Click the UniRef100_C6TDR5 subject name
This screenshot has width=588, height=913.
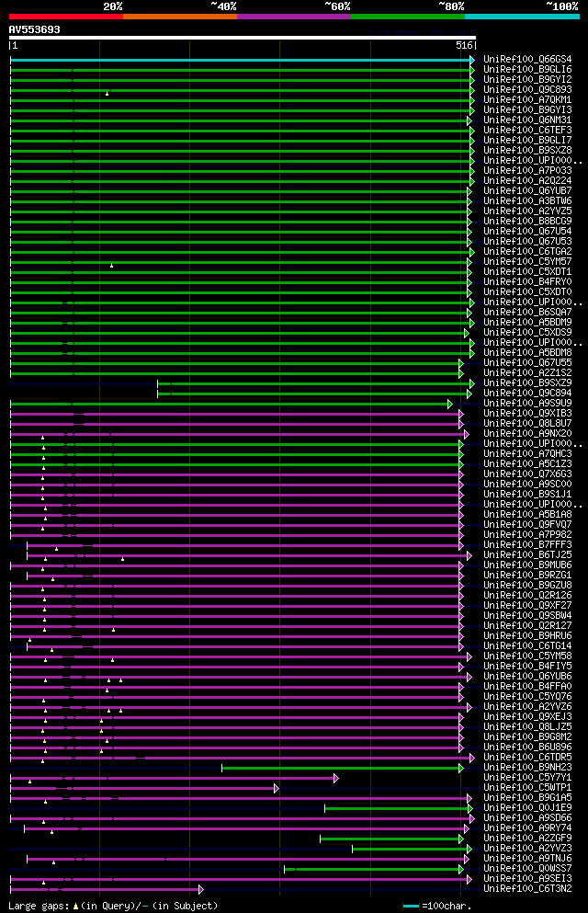click(x=527, y=758)
